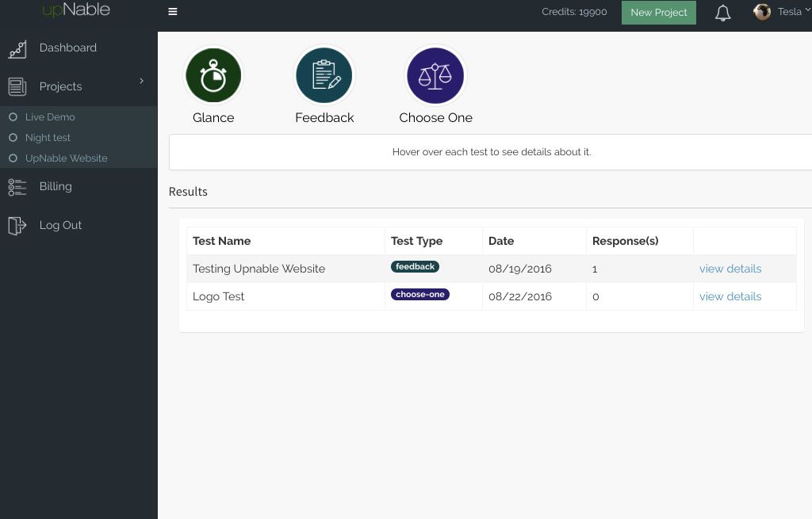Click the Log Out icon
The height and width of the screenshot is (519, 812).
[x=17, y=225]
